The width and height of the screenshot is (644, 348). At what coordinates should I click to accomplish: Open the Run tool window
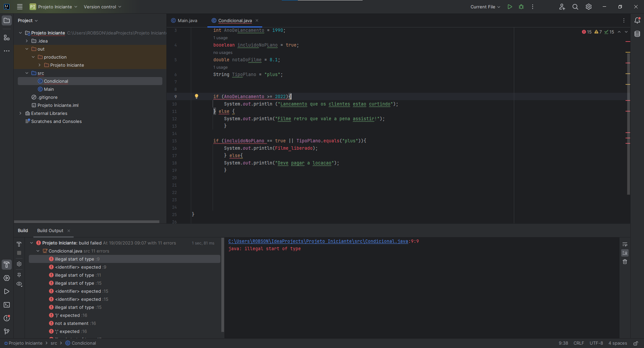point(7,291)
